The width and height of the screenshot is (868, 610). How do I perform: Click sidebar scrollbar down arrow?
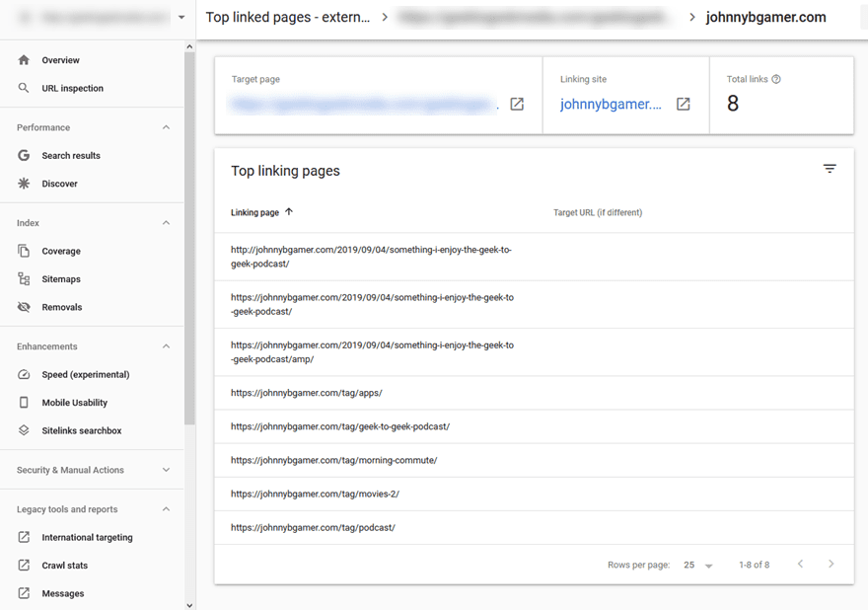pos(189,604)
